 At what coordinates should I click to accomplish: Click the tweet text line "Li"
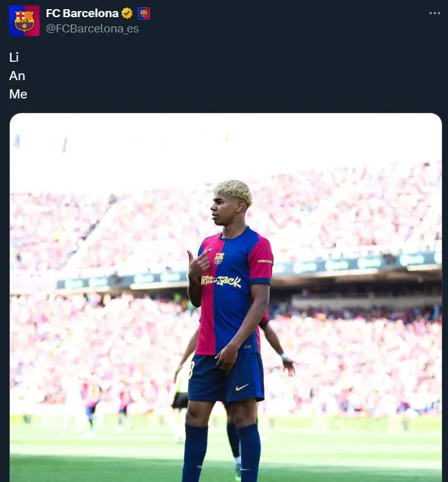coord(14,57)
